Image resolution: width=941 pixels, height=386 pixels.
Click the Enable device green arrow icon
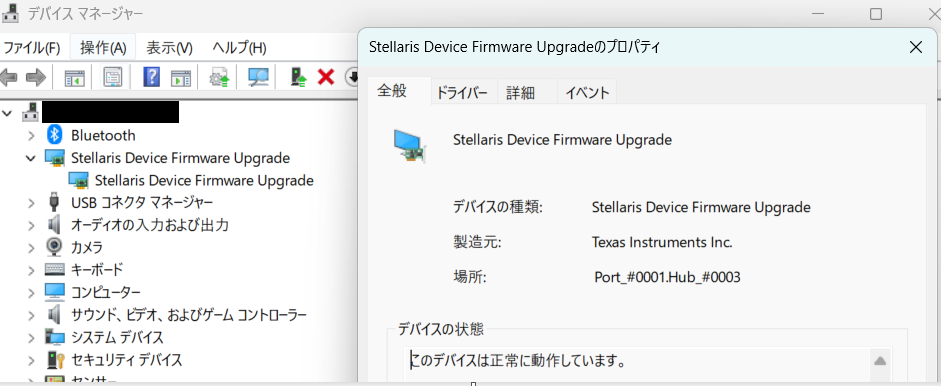[x=299, y=77]
